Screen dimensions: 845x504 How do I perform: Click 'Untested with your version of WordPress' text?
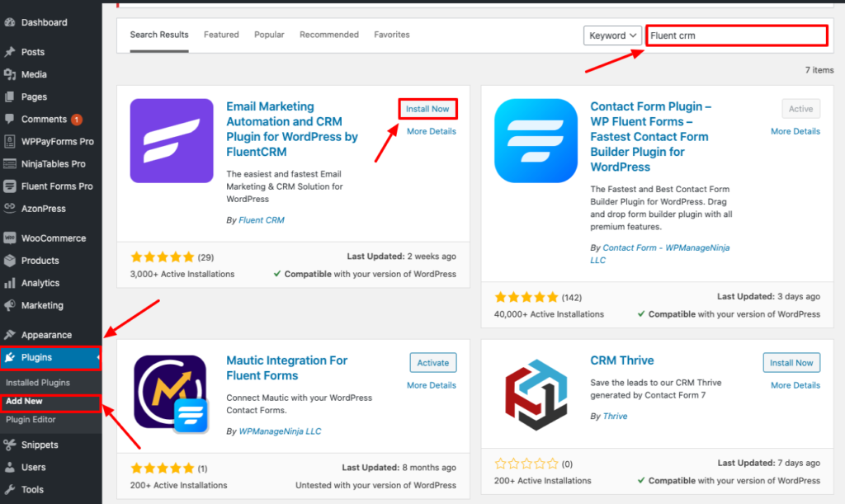coord(375,485)
